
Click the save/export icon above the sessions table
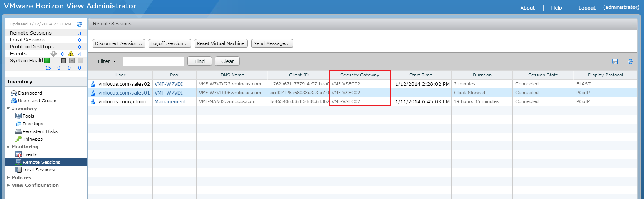point(615,61)
